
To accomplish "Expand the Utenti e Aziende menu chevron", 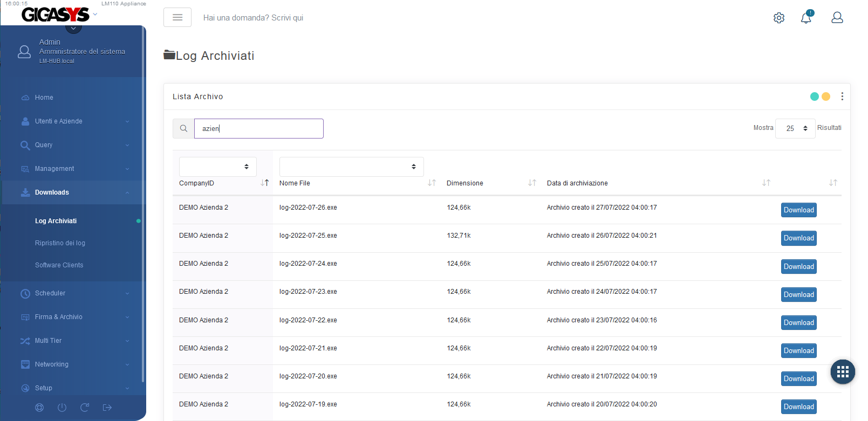I will coord(127,121).
